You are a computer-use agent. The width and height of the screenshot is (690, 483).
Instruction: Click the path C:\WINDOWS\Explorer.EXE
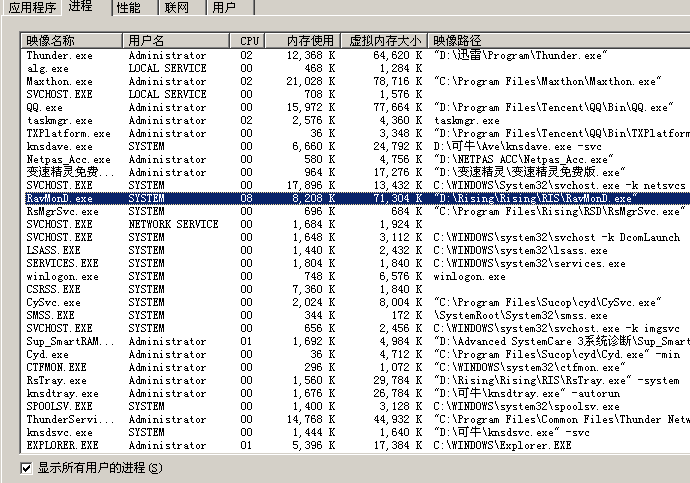[502, 446]
